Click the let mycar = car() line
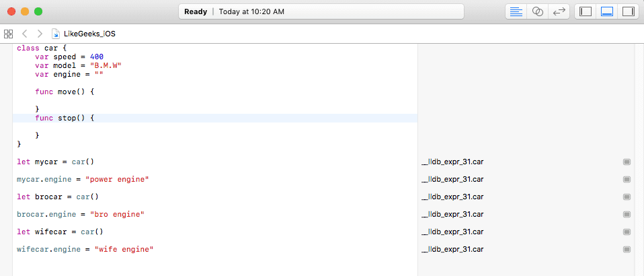The image size is (644, 276). 55,162
